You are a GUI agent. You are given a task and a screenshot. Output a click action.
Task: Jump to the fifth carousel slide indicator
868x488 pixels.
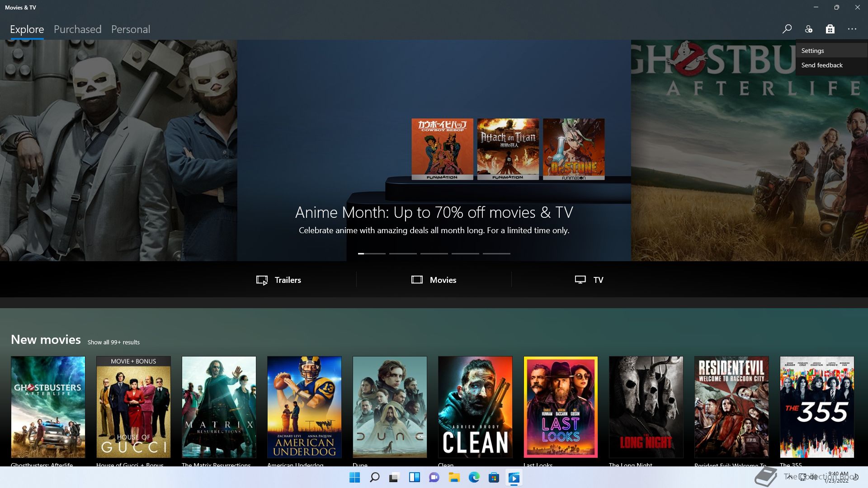tap(496, 253)
